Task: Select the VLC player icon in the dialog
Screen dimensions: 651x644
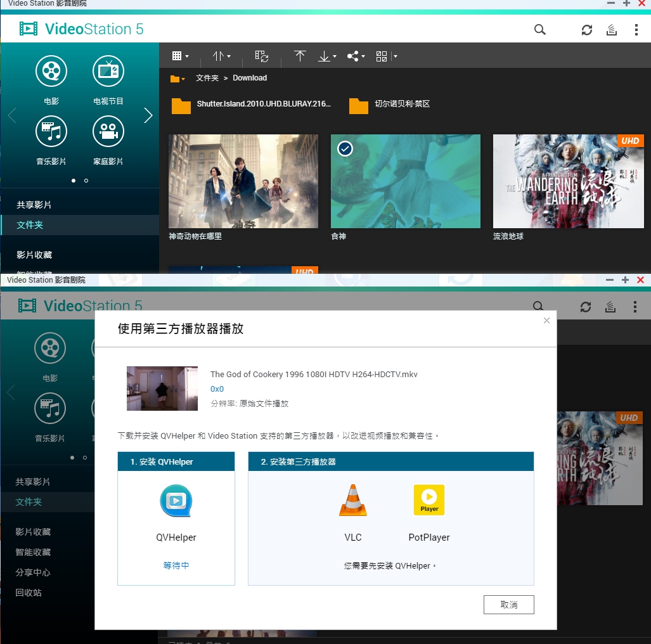Action: click(x=352, y=500)
